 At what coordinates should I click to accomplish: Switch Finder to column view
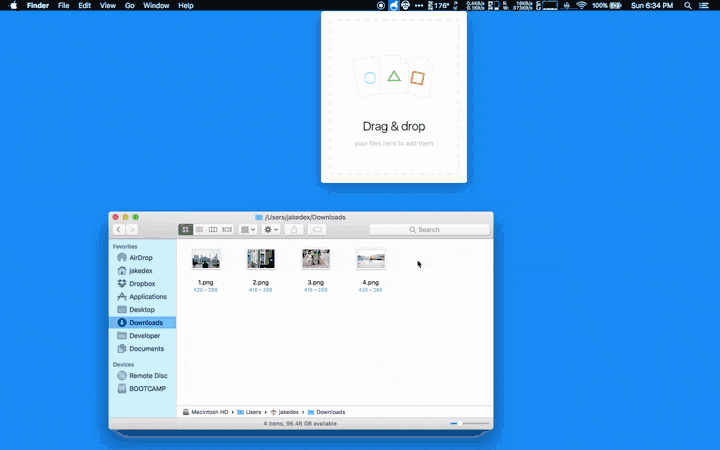click(213, 230)
